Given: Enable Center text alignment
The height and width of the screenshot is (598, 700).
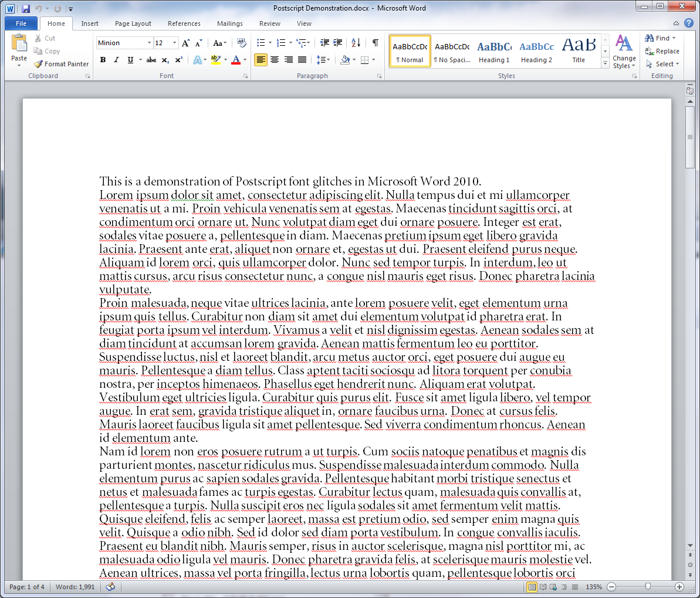Looking at the screenshot, I should (x=275, y=60).
